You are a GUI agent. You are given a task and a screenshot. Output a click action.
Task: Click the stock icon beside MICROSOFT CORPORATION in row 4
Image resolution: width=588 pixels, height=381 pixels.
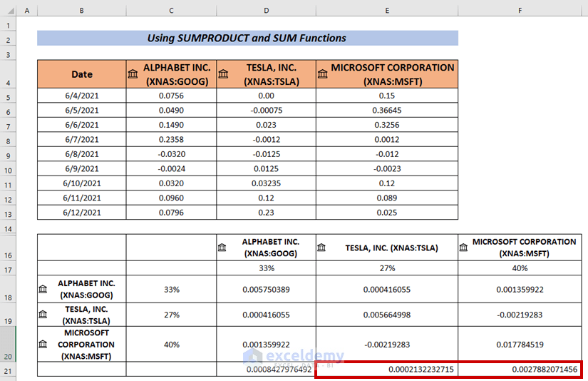tap(322, 74)
